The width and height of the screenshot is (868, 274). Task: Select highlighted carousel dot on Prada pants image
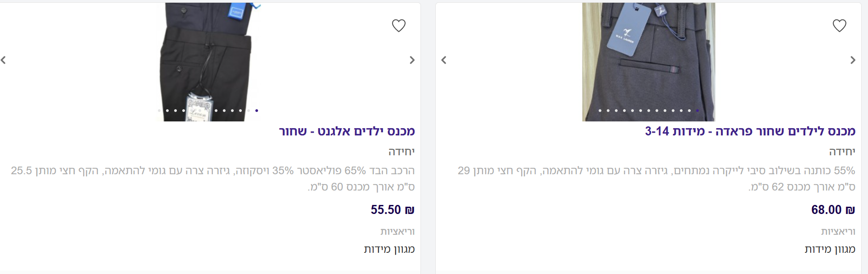697,111
